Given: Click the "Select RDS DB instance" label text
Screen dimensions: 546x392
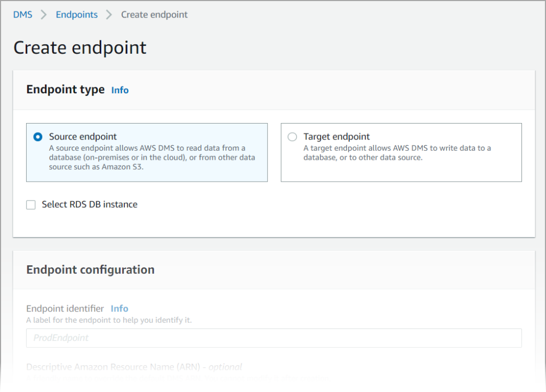Looking at the screenshot, I should pyautogui.click(x=90, y=205).
